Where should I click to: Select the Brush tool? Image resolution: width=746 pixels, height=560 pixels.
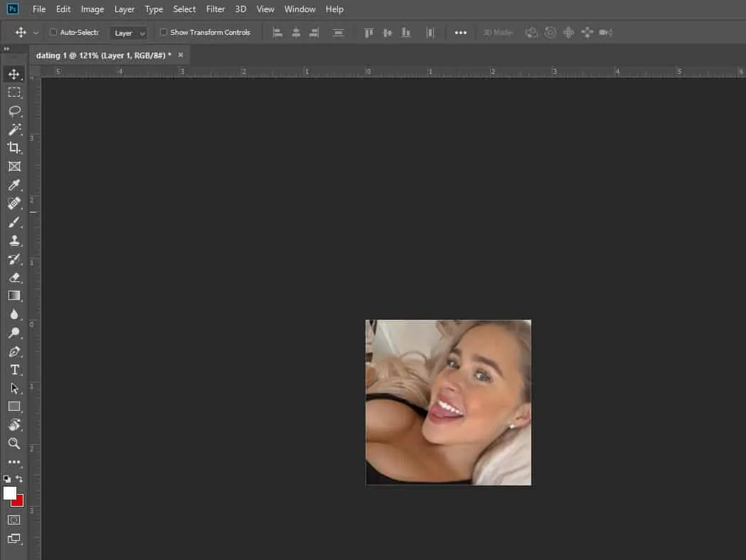pyautogui.click(x=14, y=222)
